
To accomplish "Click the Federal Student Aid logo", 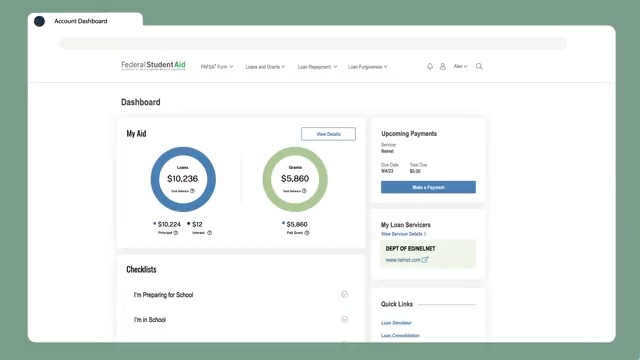I will click(x=153, y=65).
